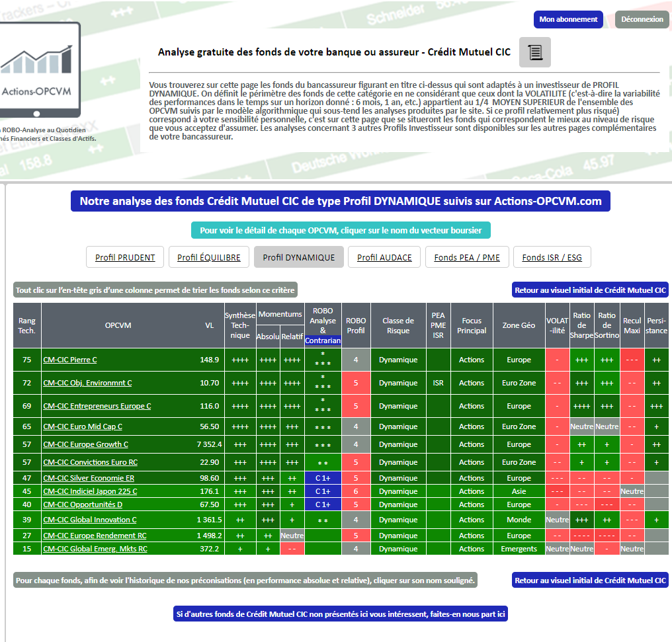672x642 pixels.
Task: Sort funds by Zone Géo header
Action: point(519,325)
